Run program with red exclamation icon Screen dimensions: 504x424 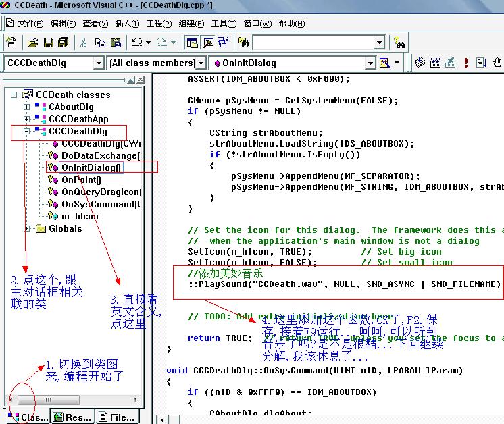click(x=465, y=63)
